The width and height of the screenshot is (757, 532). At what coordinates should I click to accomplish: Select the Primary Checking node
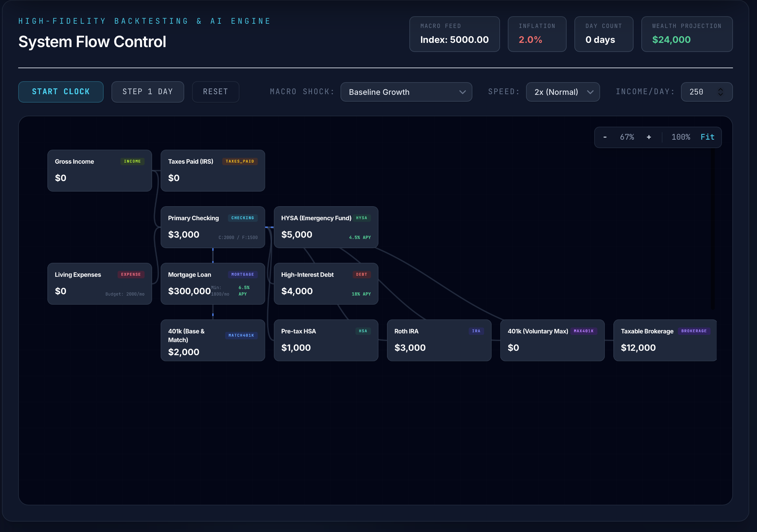pos(213,227)
